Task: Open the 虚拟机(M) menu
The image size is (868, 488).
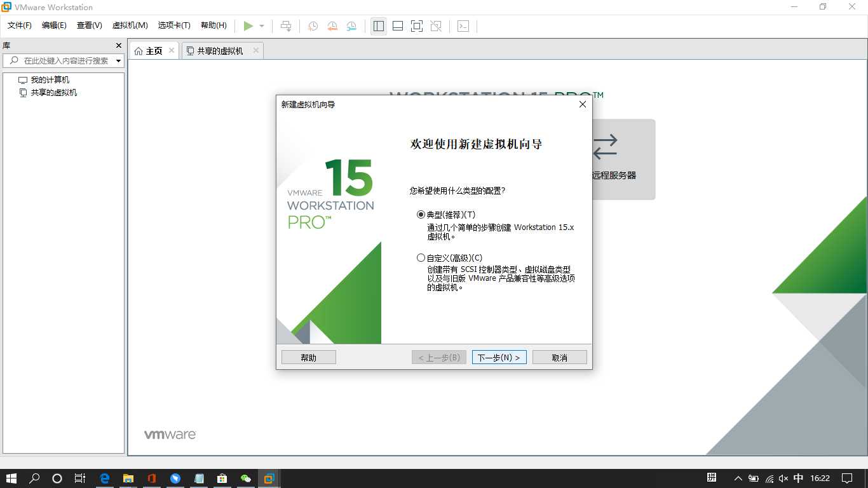Action: click(130, 25)
